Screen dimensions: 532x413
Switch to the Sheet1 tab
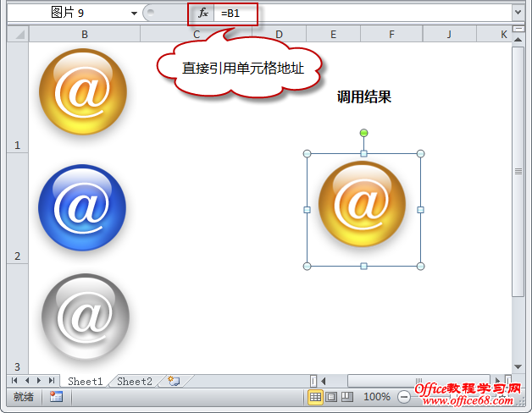pos(85,381)
